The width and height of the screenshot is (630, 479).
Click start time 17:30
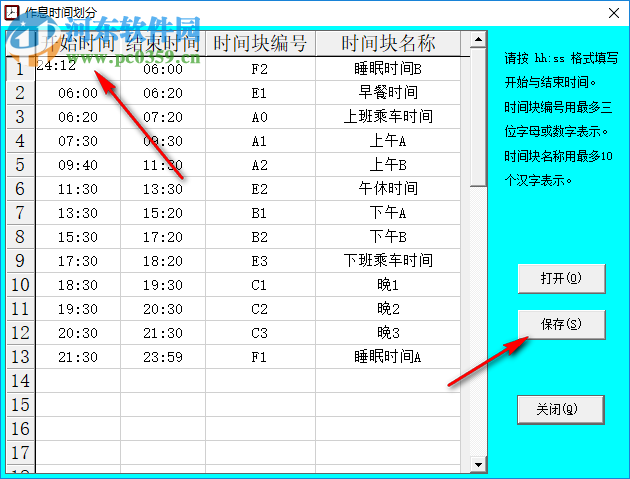78,261
